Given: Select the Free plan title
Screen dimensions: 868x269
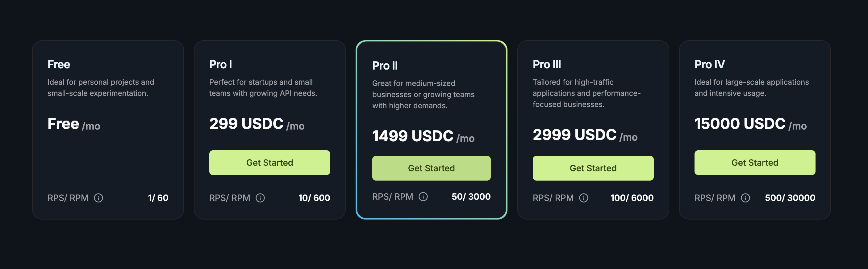Looking at the screenshot, I should (x=59, y=64).
